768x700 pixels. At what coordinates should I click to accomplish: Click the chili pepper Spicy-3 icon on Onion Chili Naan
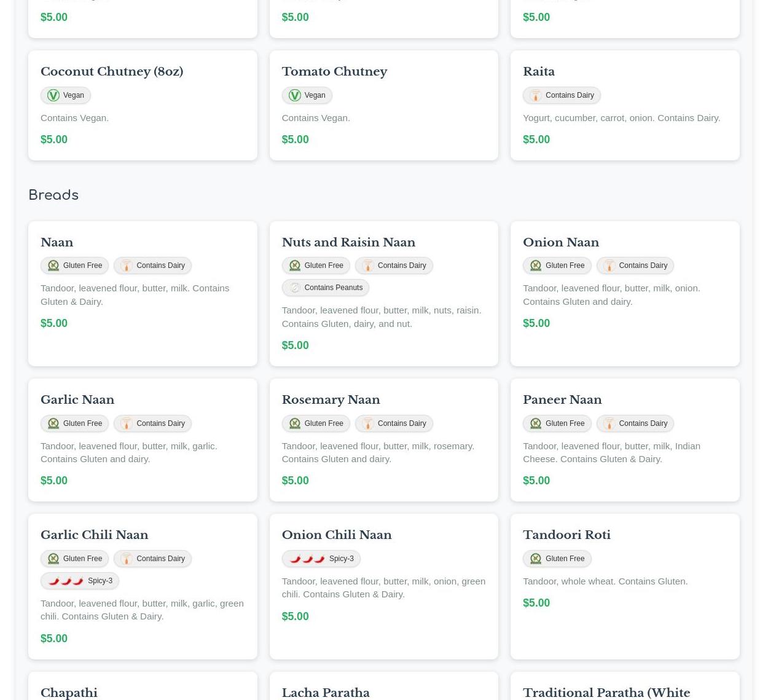tap(307, 559)
